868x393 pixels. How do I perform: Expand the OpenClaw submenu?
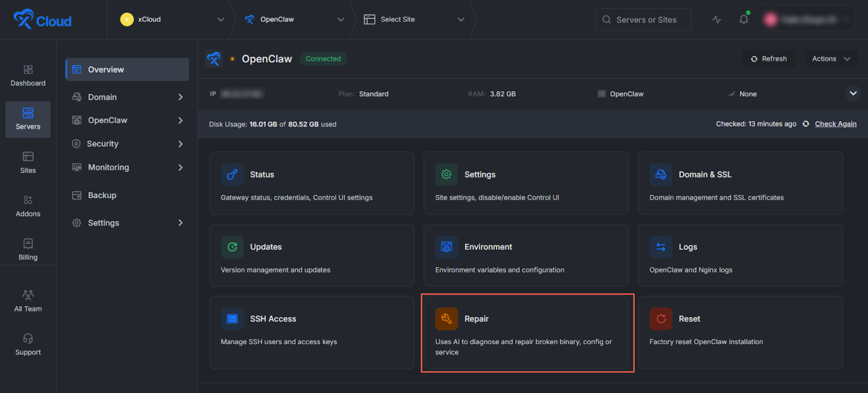point(180,120)
